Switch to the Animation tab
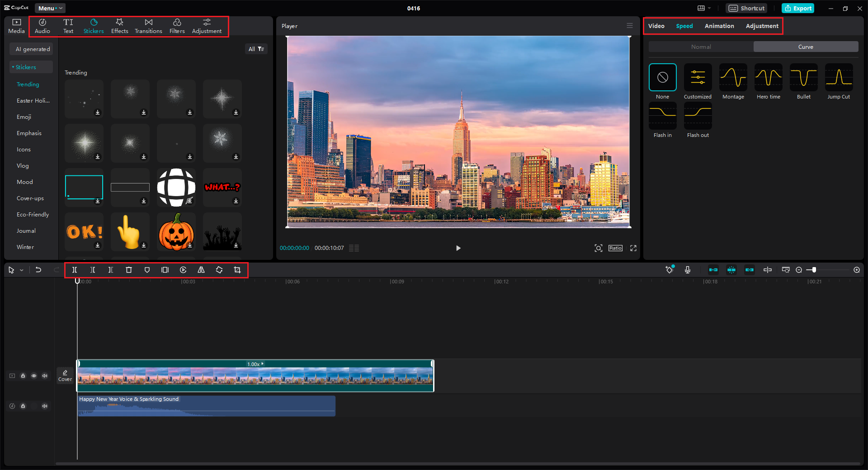The height and width of the screenshot is (470, 868). coord(719,26)
